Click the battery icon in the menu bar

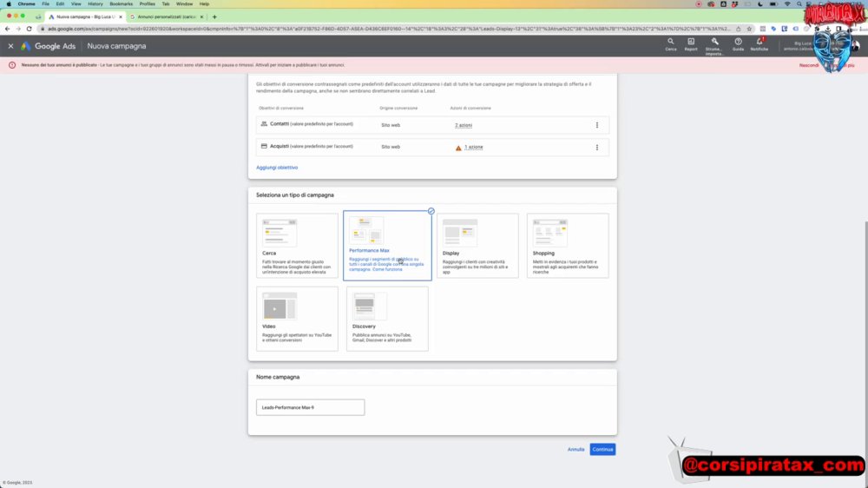pyautogui.click(x=773, y=3)
